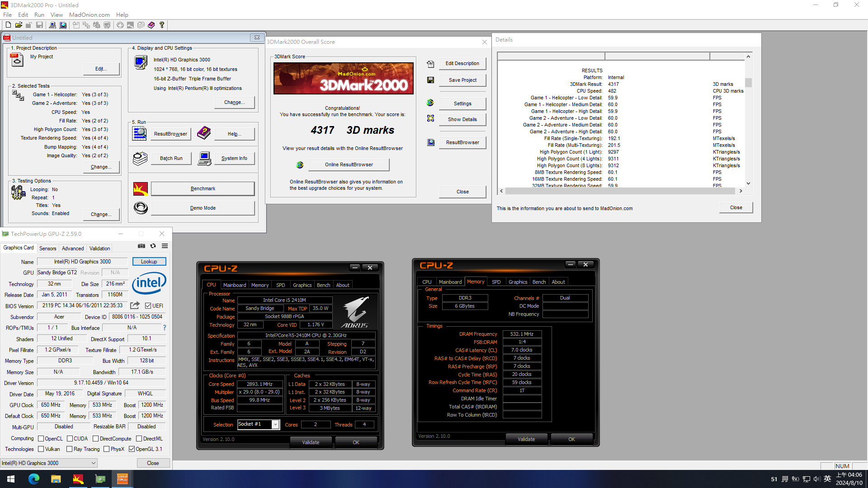868x488 pixels.
Task: Click the Windows Start button
Action: pyautogui.click(x=11, y=479)
